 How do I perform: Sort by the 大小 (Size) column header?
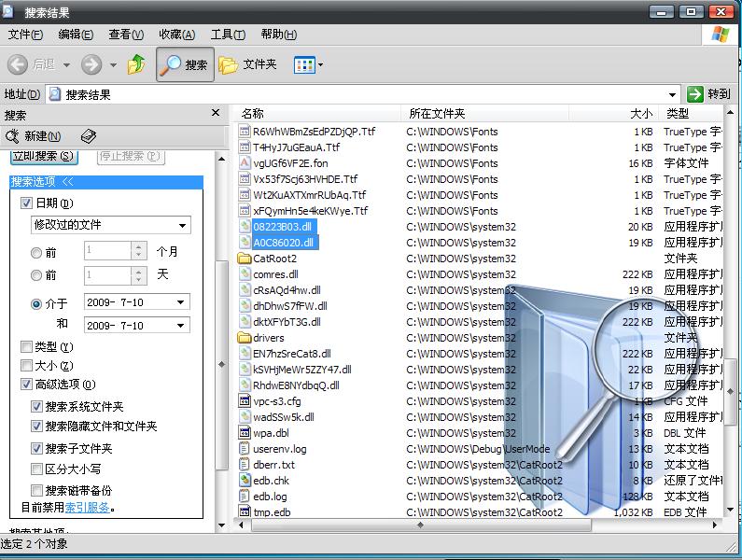click(640, 113)
